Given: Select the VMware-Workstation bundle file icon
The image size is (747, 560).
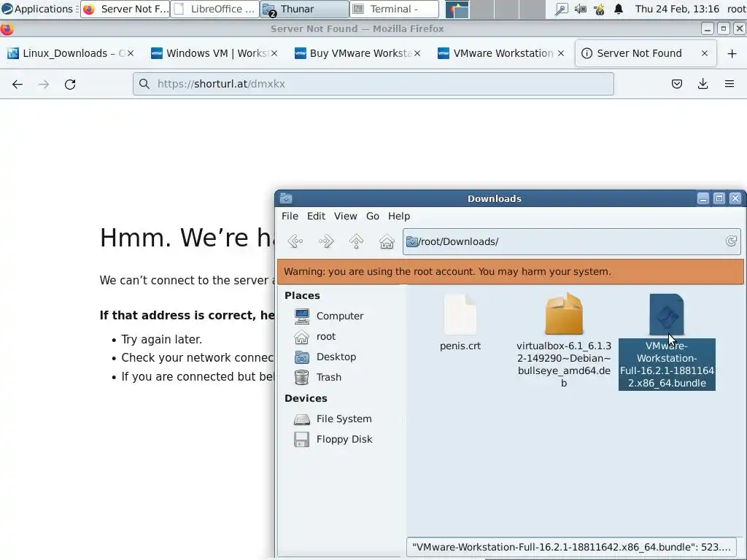Looking at the screenshot, I should pyautogui.click(x=667, y=314).
